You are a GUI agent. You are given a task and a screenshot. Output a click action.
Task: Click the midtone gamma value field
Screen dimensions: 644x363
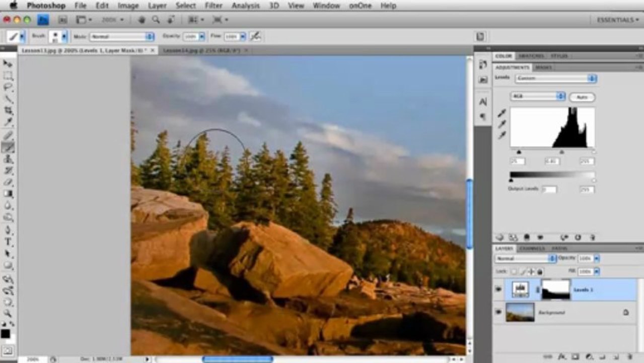coord(552,161)
